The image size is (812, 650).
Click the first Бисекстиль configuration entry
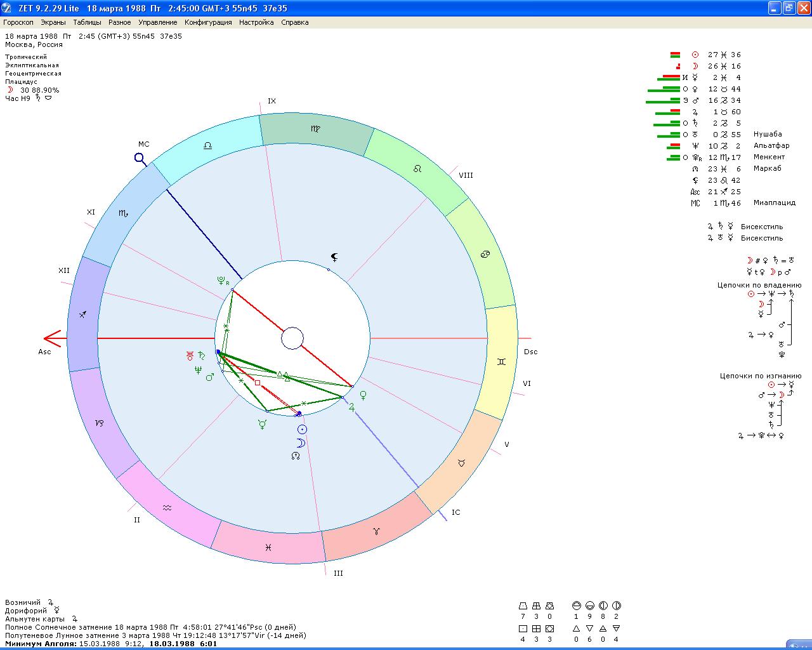click(x=761, y=227)
